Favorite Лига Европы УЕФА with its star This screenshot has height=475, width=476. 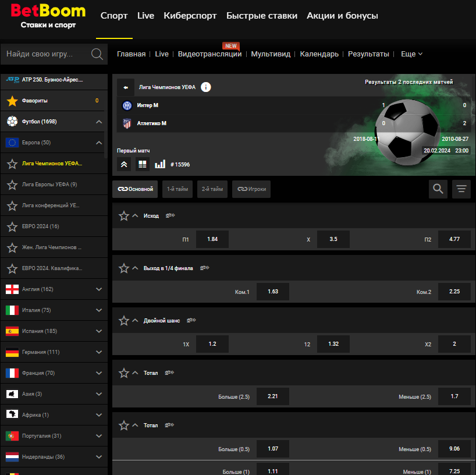(12, 185)
